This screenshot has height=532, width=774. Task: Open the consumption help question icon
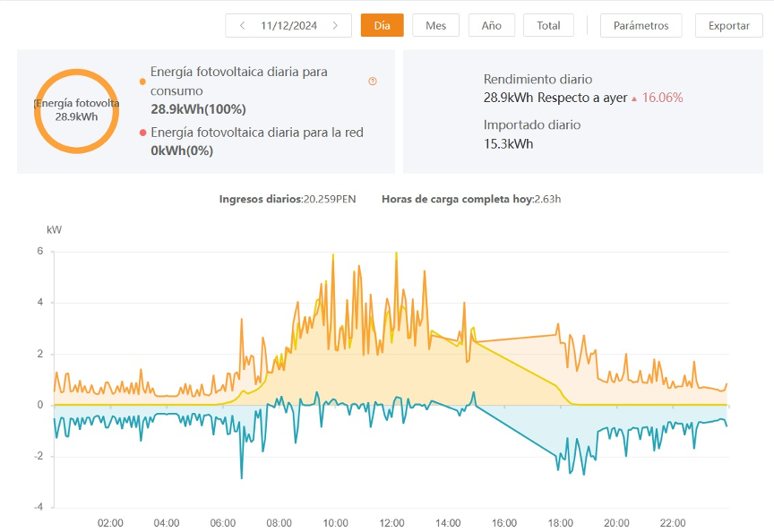[x=373, y=82]
